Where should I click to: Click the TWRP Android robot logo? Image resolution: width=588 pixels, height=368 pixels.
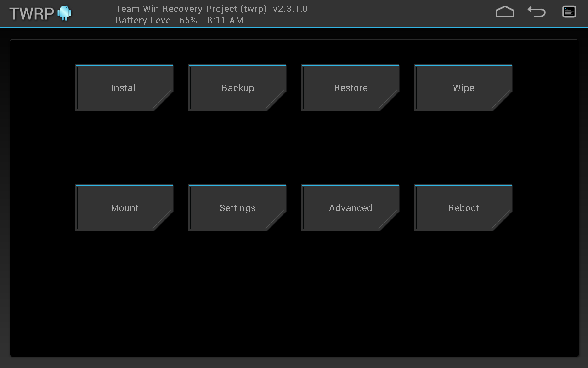tap(65, 13)
